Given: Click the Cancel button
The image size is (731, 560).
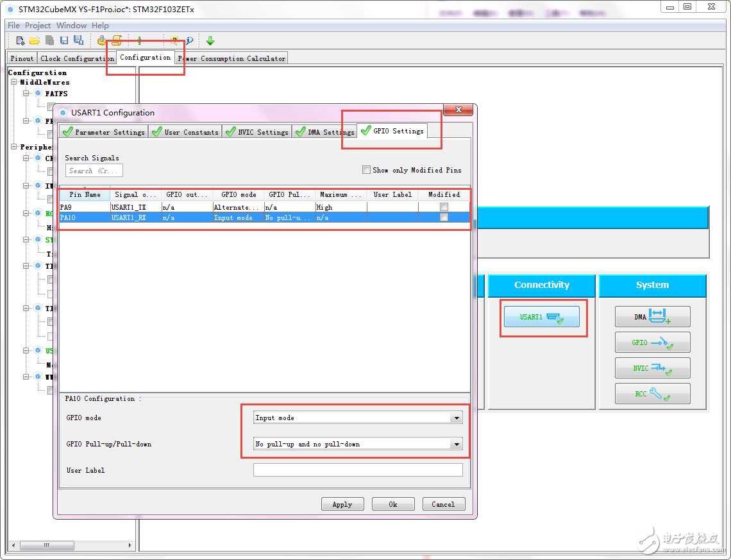Looking at the screenshot, I should [x=443, y=504].
